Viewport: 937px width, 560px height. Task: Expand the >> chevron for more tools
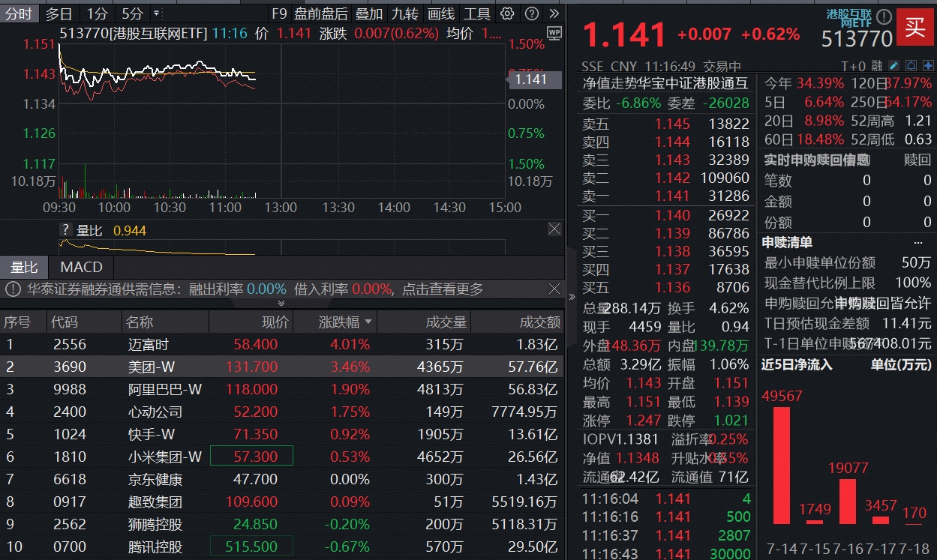click(554, 13)
